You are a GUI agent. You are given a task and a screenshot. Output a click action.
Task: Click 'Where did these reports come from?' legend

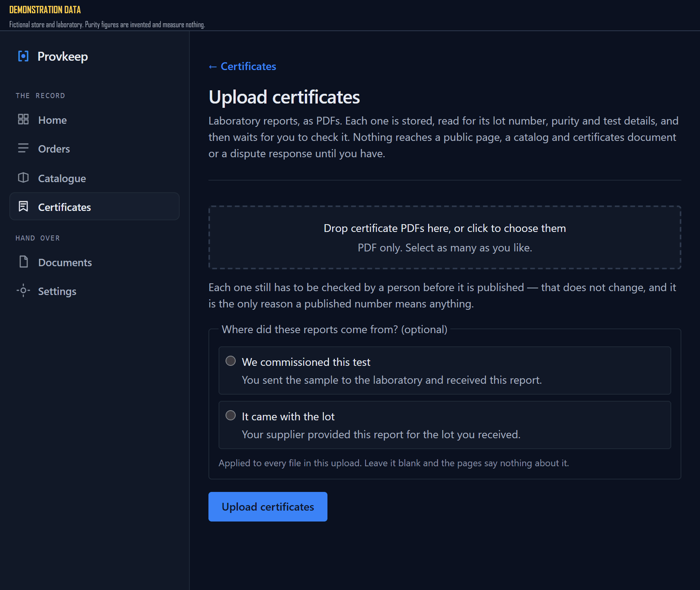pyautogui.click(x=334, y=329)
